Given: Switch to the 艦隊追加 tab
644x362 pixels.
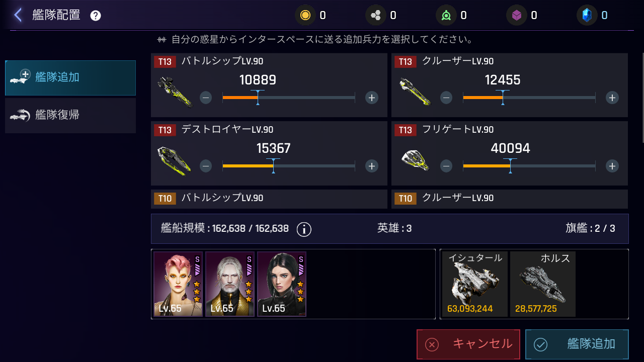Looking at the screenshot, I should [70, 78].
